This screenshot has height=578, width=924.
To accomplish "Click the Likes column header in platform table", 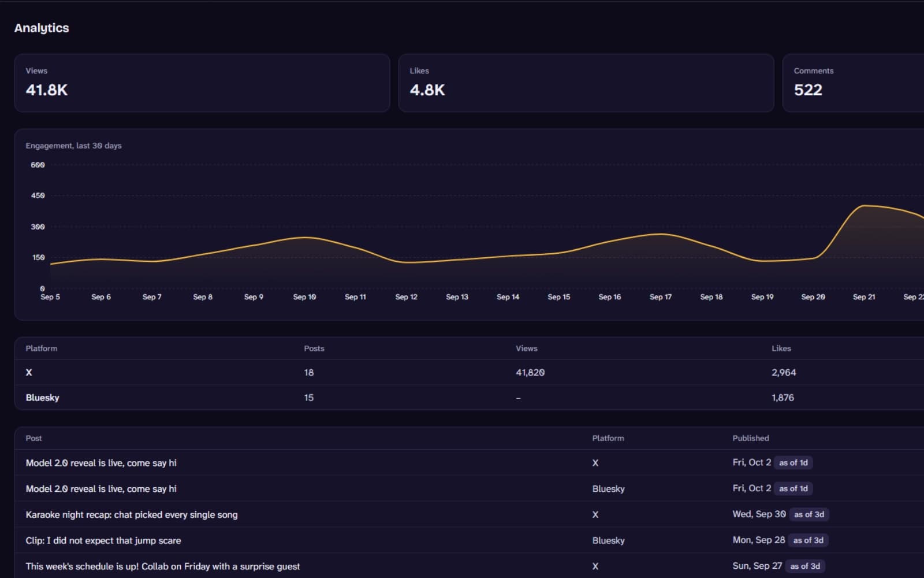I will point(781,348).
